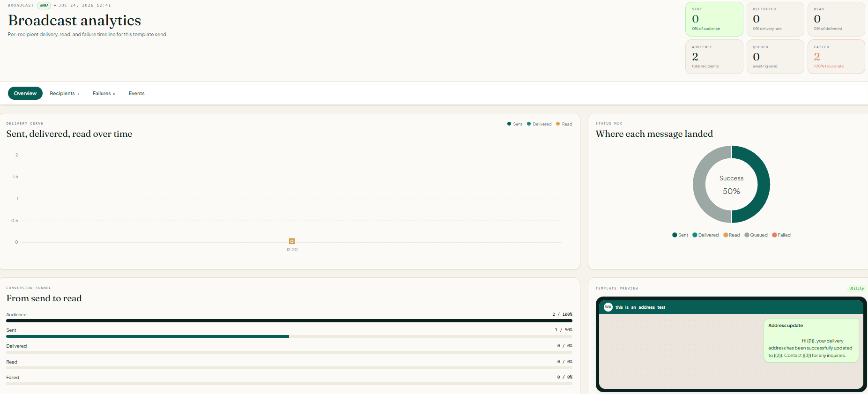868x394 pixels.
Task: Click the 'From send to read' heading
Action: [x=44, y=298]
